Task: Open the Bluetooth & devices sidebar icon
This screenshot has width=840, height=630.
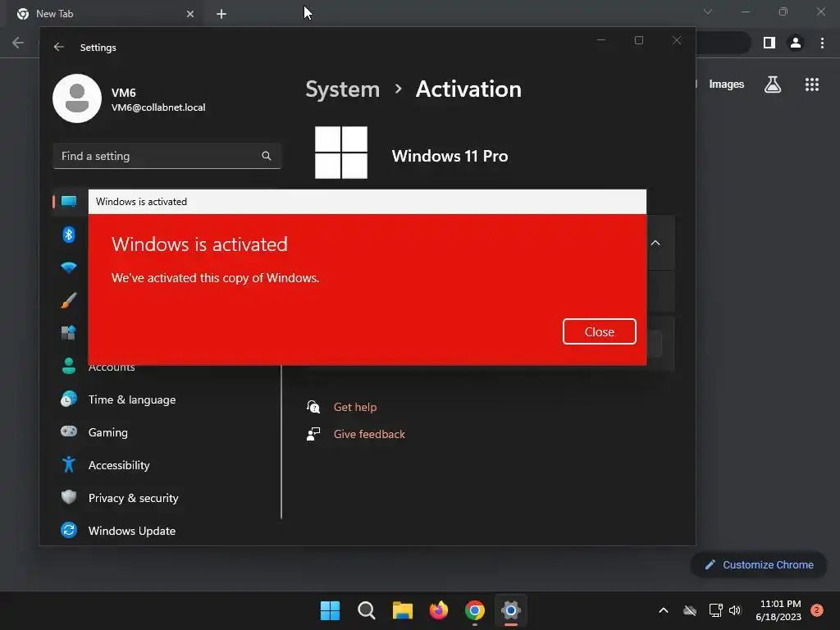Action: 69,234
